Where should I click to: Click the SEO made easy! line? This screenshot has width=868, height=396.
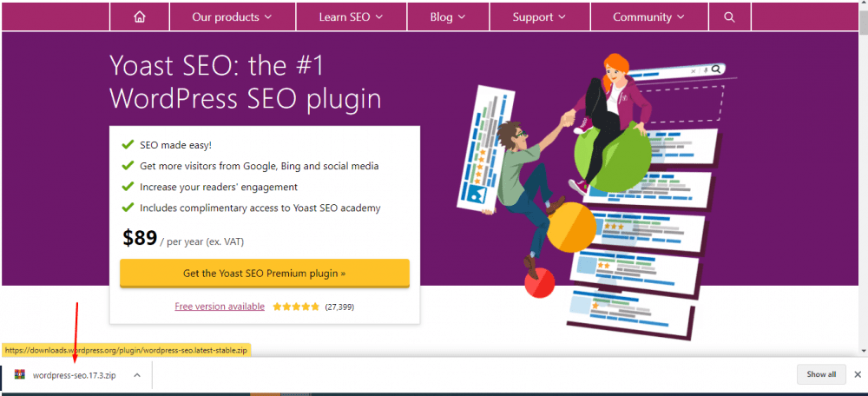(x=175, y=145)
